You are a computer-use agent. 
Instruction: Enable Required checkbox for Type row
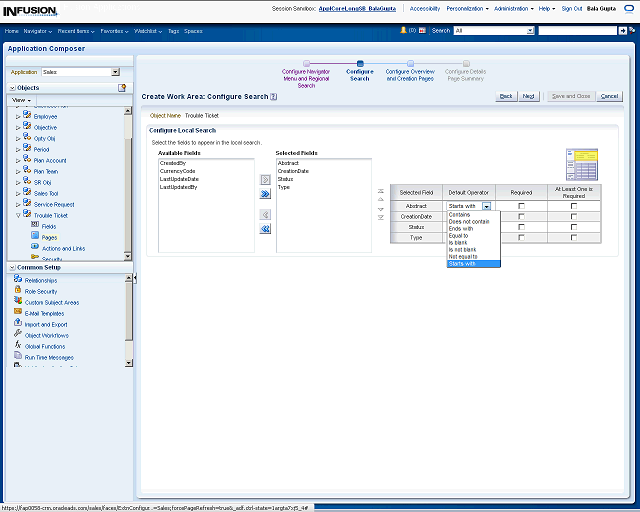coord(521,238)
